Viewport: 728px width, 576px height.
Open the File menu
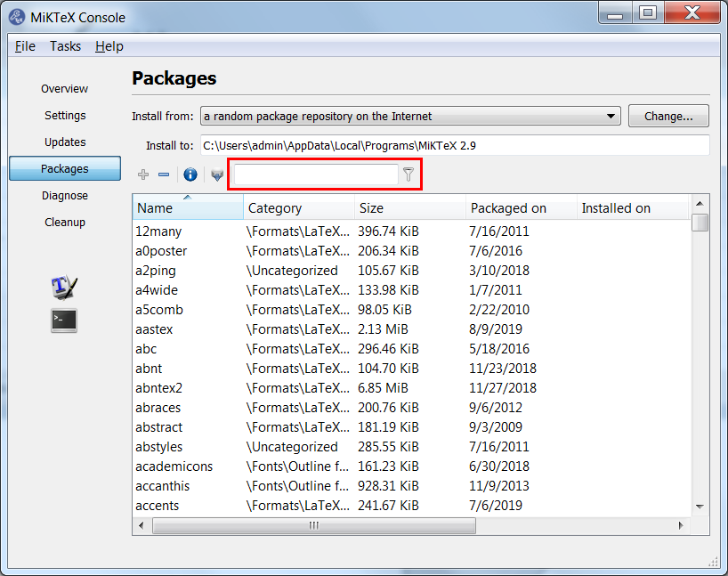25,46
